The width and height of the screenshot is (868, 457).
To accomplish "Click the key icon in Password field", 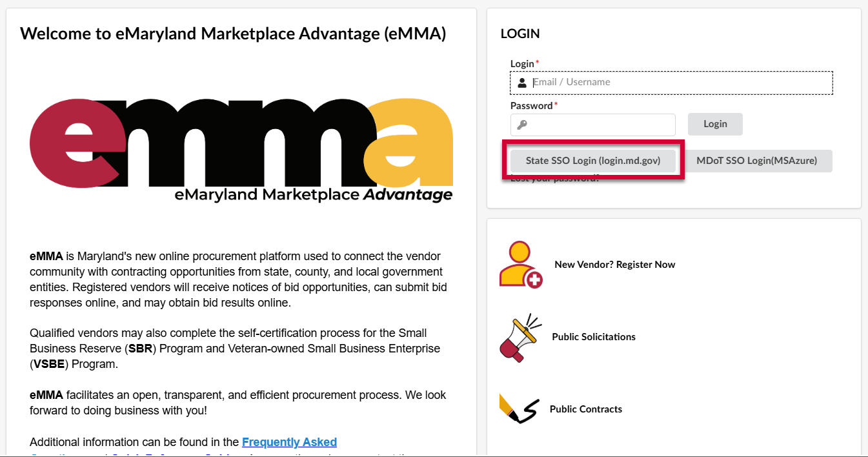I will [522, 125].
